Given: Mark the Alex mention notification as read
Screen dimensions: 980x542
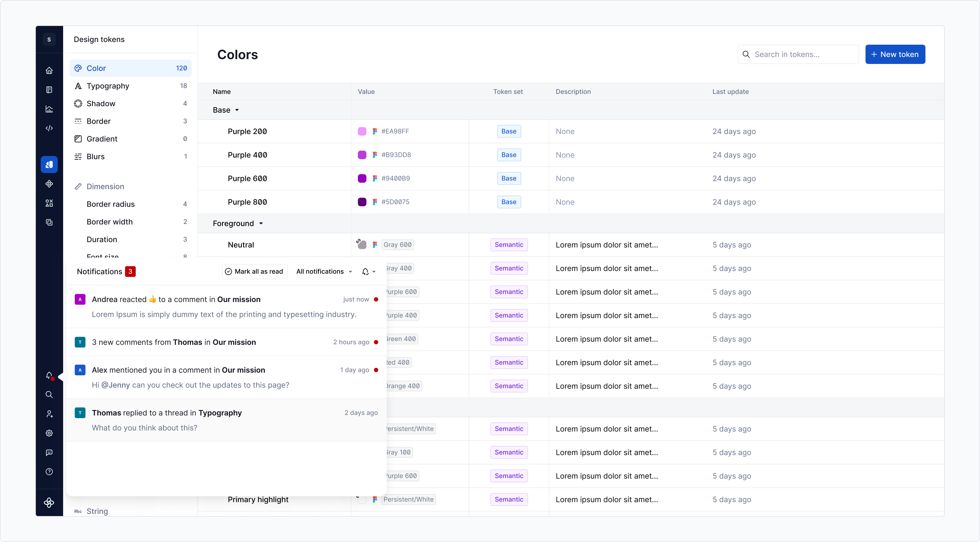Looking at the screenshot, I should click(376, 370).
